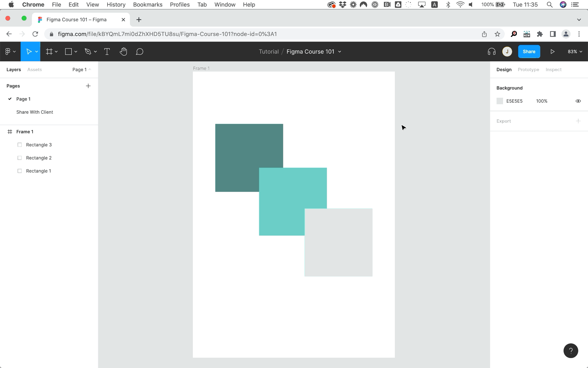Select the Frame tool

click(49, 52)
